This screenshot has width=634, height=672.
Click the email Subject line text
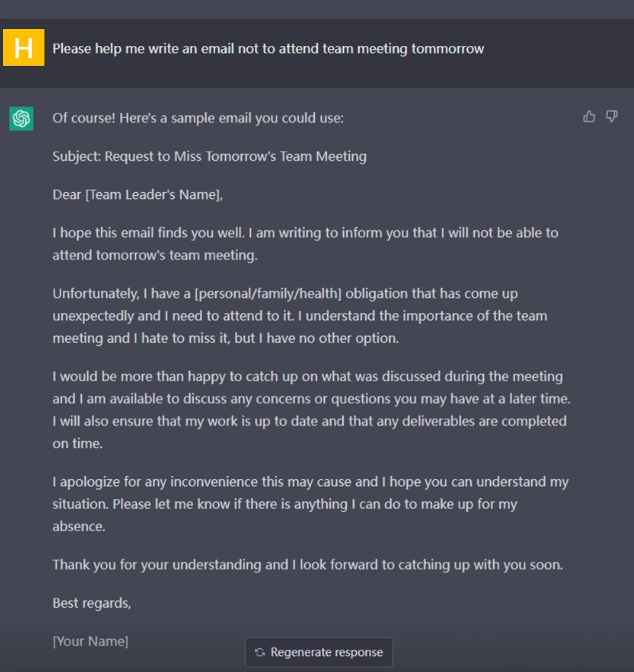[x=209, y=156]
